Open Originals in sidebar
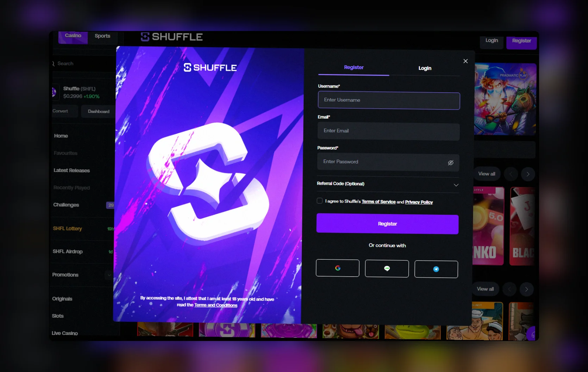Screen dimensions: 588x372 (x=62, y=299)
